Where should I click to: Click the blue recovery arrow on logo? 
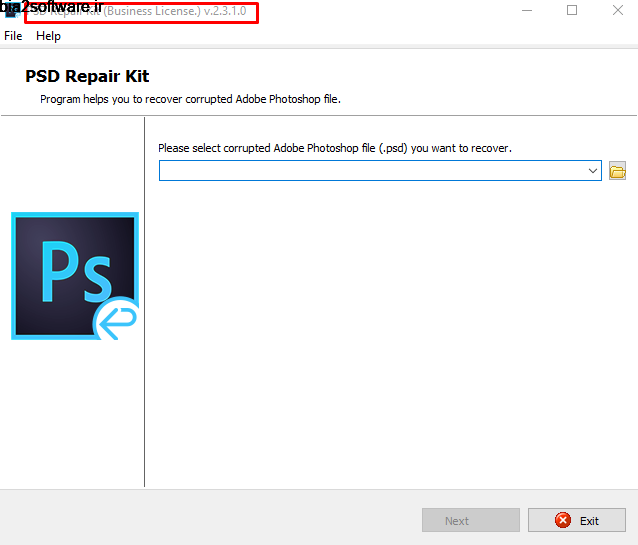115,321
